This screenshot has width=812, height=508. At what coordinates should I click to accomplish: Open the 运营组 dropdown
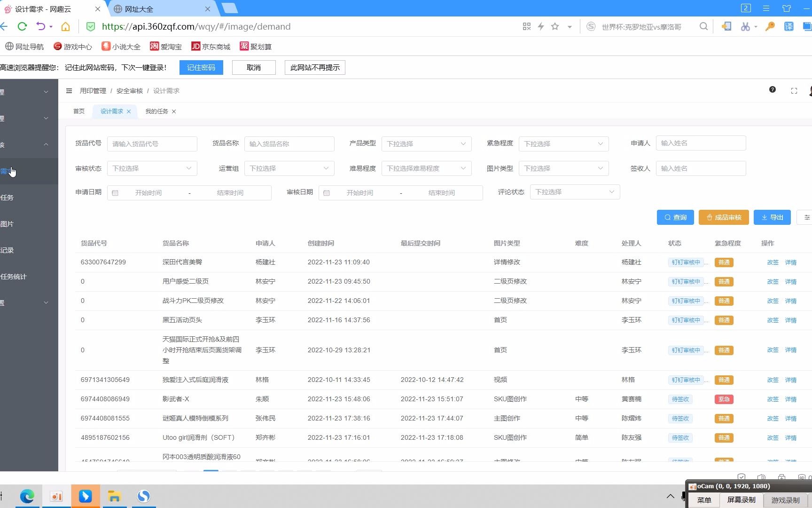(x=289, y=168)
